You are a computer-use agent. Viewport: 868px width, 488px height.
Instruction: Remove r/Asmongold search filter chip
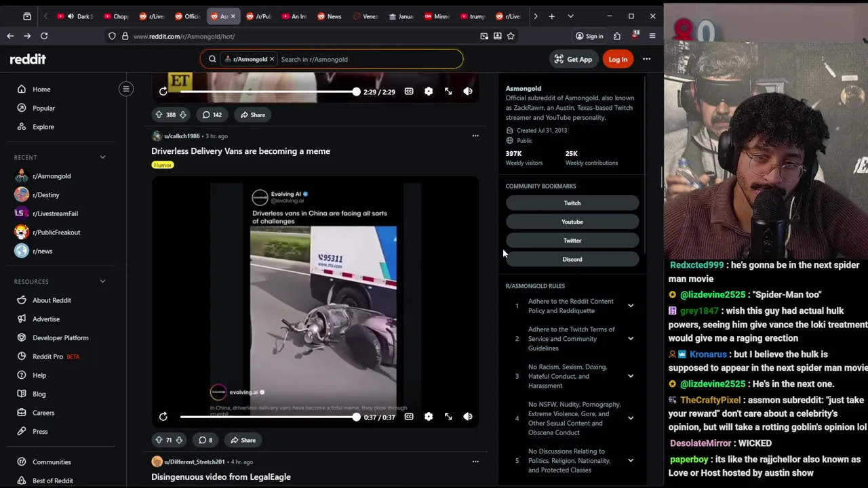pyautogui.click(x=272, y=59)
